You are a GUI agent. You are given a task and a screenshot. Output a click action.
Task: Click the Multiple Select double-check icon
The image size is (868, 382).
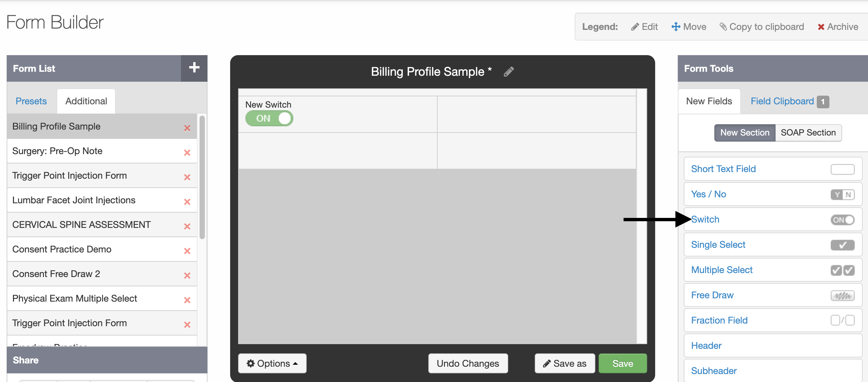(x=842, y=270)
